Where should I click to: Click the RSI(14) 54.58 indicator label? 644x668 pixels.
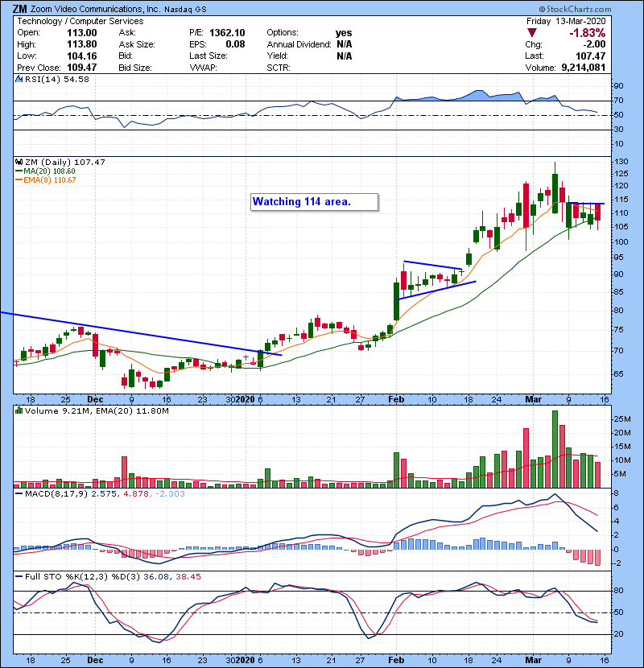[x=57, y=79]
